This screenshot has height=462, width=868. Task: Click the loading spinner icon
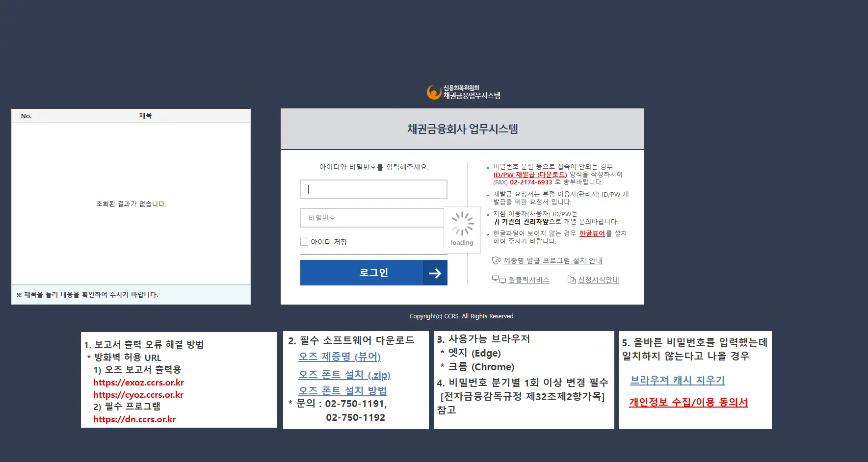click(x=462, y=224)
